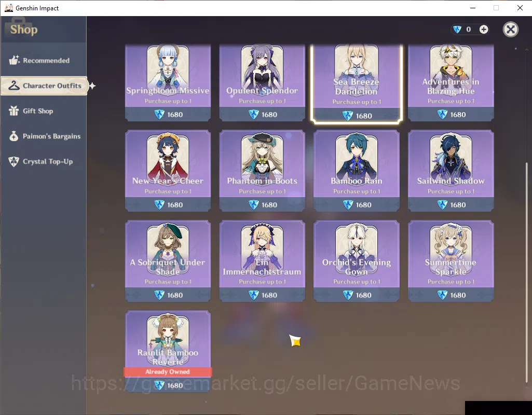Image resolution: width=532 pixels, height=415 pixels.
Task: Select the Character Outfits tab
Action: click(x=44, y=86)
